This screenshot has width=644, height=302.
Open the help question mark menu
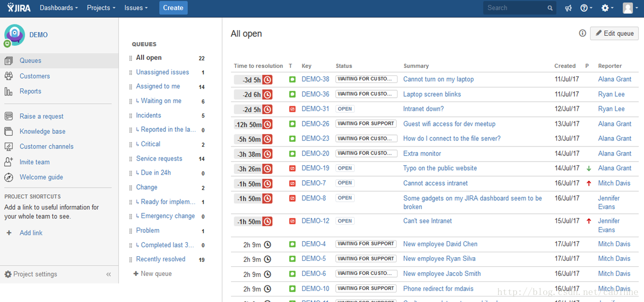pos(586,8)
